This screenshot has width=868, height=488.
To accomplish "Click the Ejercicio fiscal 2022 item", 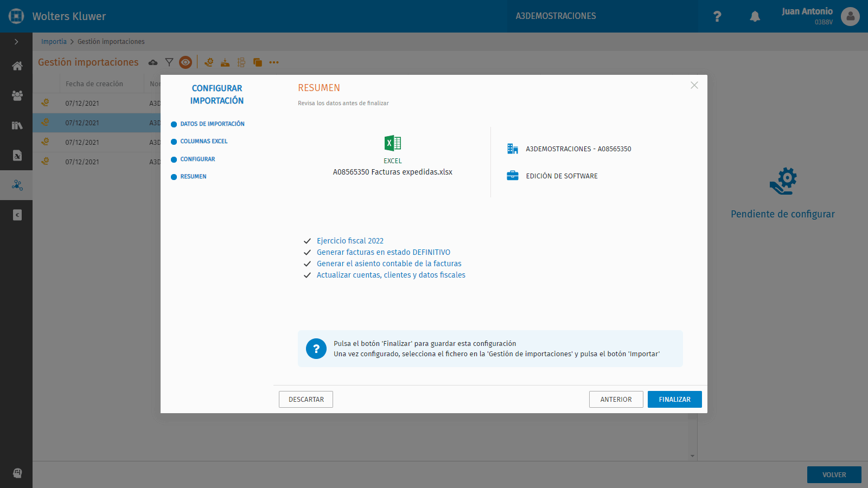I will click(x=350, y=241).
